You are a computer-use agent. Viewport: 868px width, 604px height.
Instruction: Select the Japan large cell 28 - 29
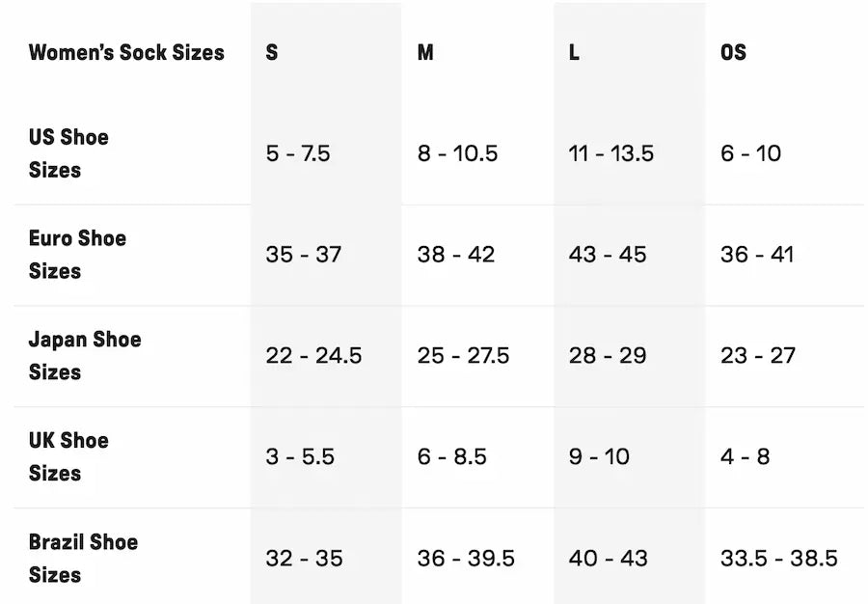click(x=608, y=355)
